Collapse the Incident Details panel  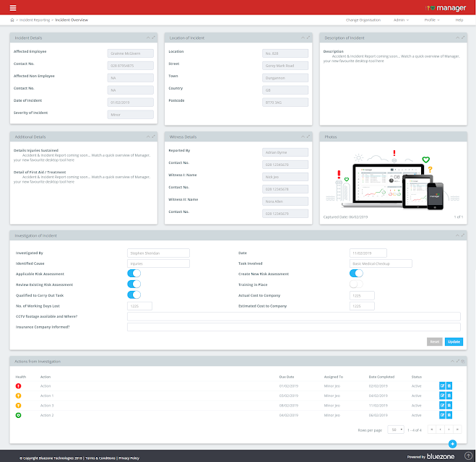(148, 38)
